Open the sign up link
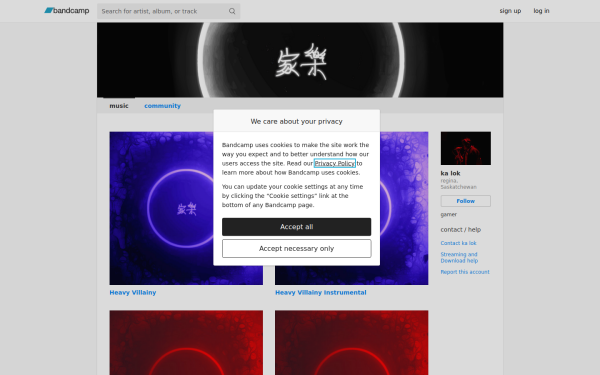Viewport: 600px width, 375px height. (x=510, y=11)
